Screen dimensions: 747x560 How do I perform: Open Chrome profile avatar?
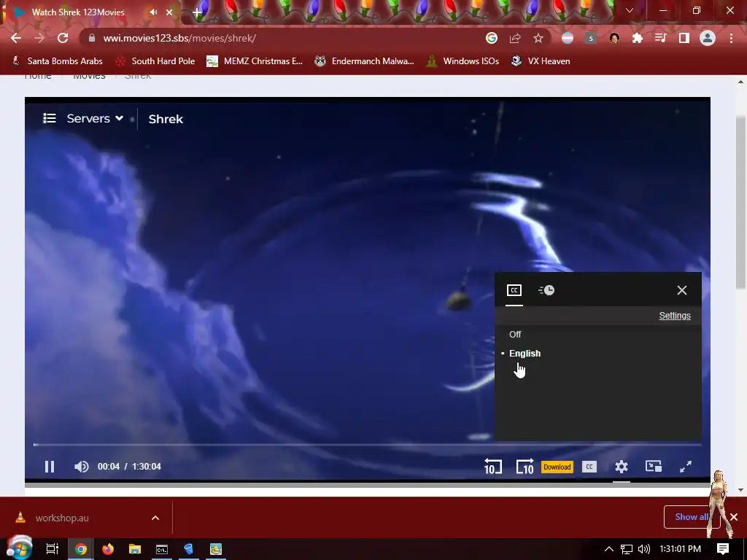[708, 38]
